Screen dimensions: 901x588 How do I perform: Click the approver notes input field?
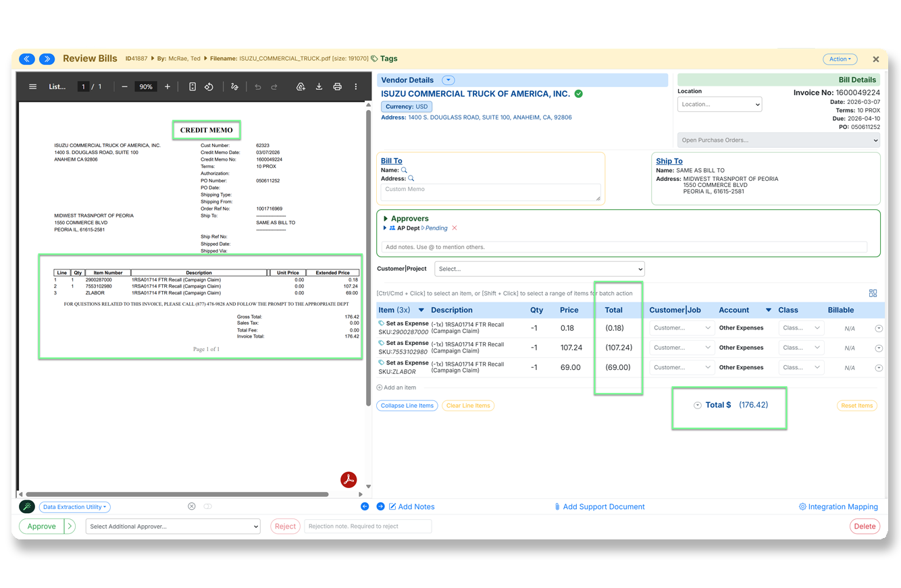[625, 247]
